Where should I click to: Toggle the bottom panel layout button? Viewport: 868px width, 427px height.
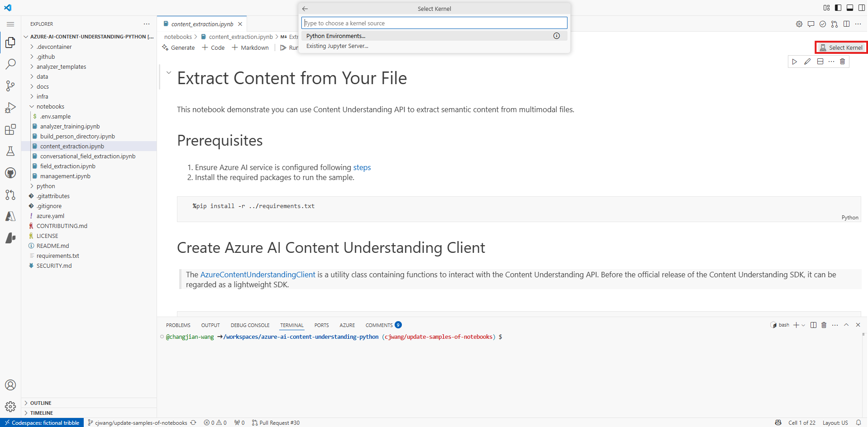(x=850, y=8)
